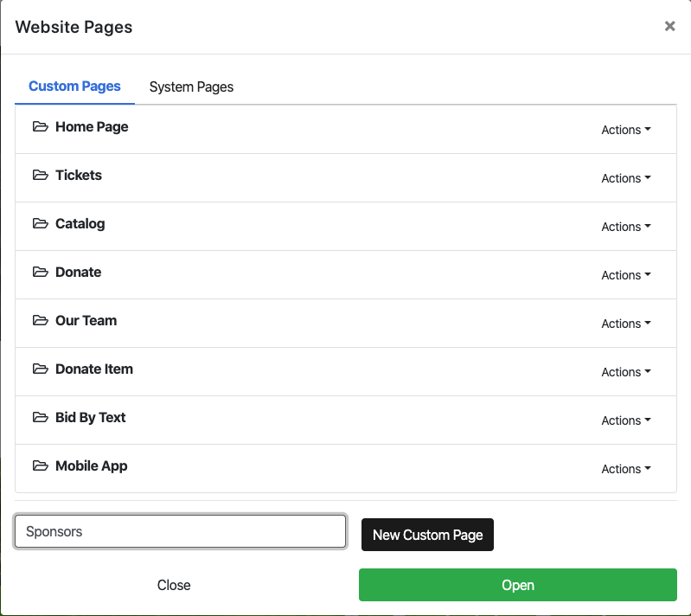
Task: Click the folder icon beside Bid By Text
Action: [40, 418]
